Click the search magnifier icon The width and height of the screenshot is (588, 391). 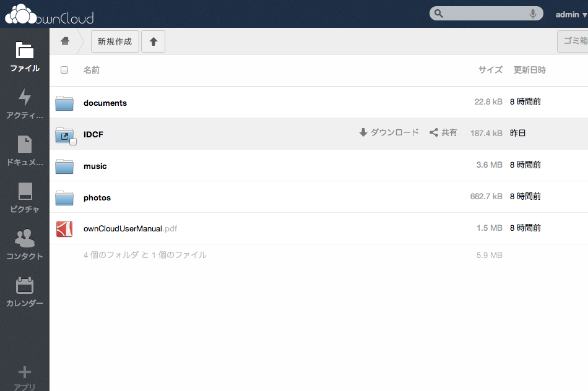tap(438, 14)
